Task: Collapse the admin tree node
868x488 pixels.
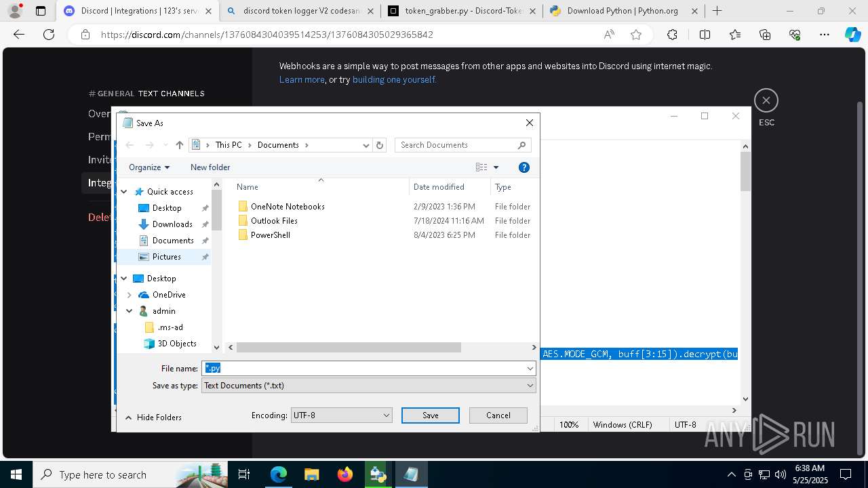Action: [x=129, y=311]
